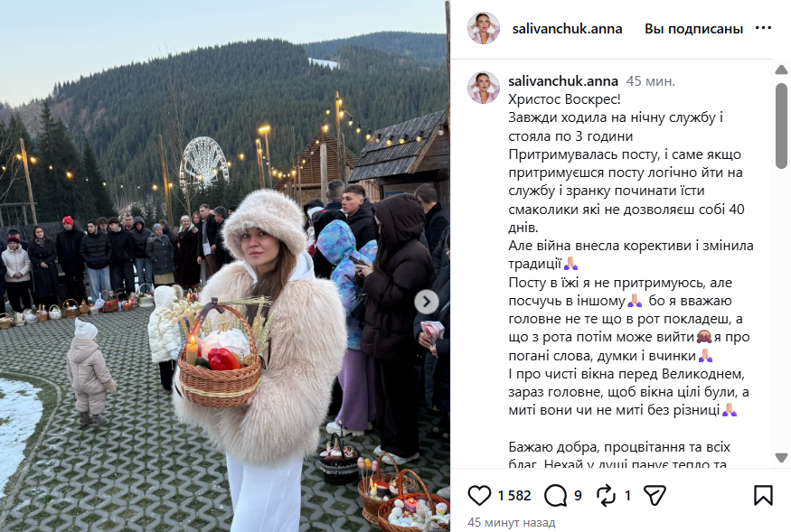791x532 pixels.
Task: Share post with the paper plane icon
Action: coord(655,496)
